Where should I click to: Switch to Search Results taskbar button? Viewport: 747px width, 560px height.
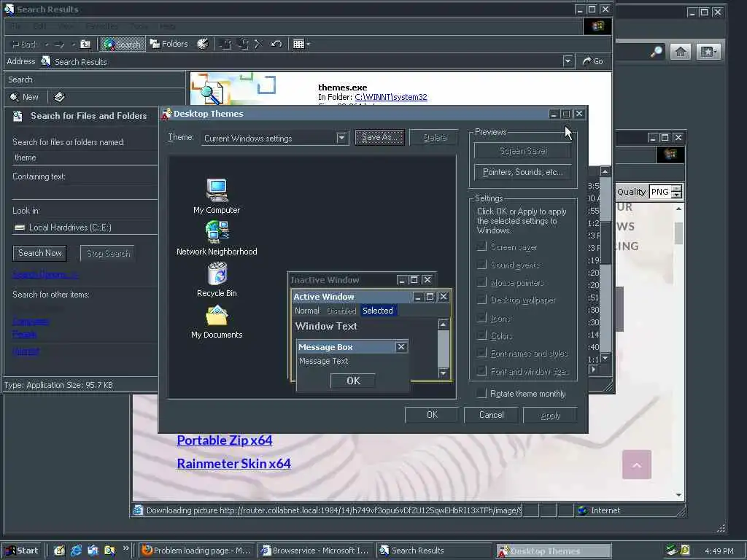point(434,551)
